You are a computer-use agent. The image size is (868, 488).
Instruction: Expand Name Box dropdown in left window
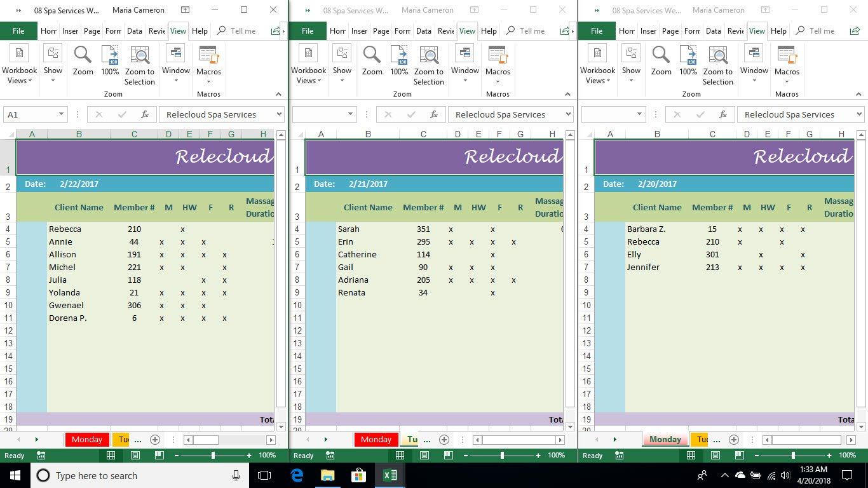61,114
